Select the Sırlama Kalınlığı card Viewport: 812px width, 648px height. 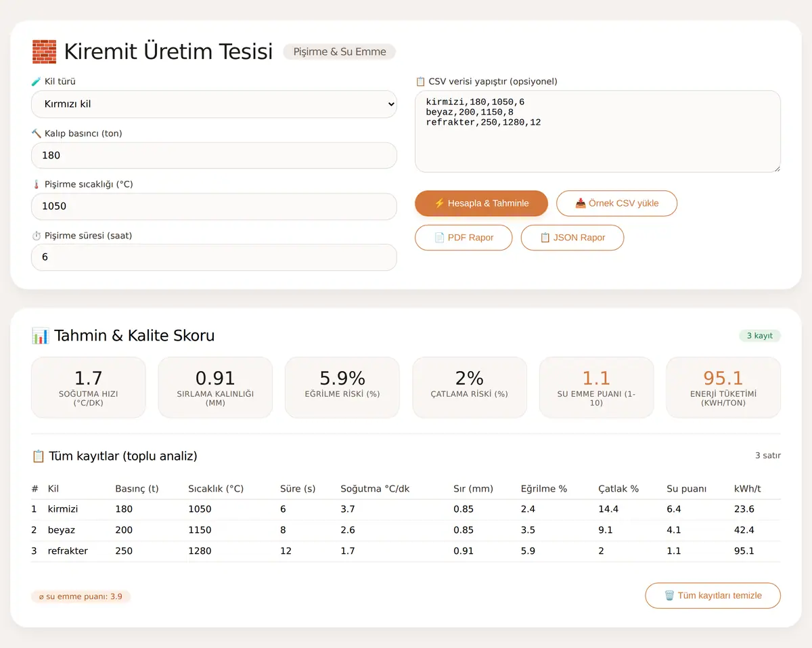pyautogui.click(x=215, y=387)
